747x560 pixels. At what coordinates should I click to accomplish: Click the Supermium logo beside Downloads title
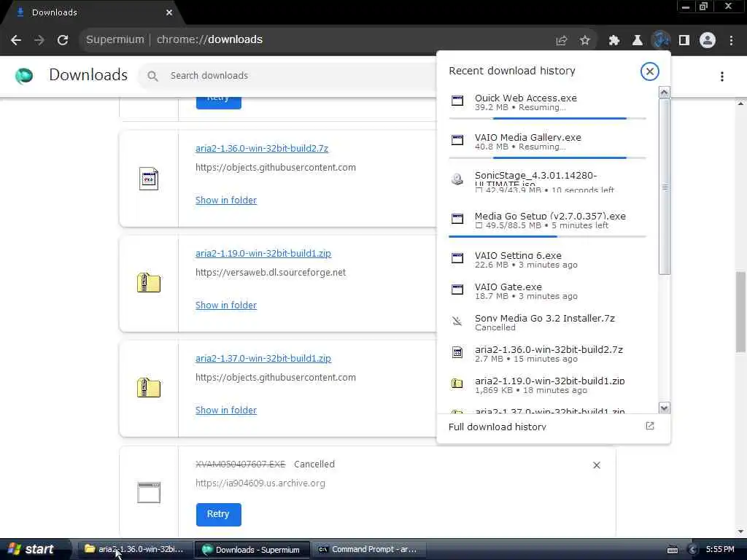24,76
